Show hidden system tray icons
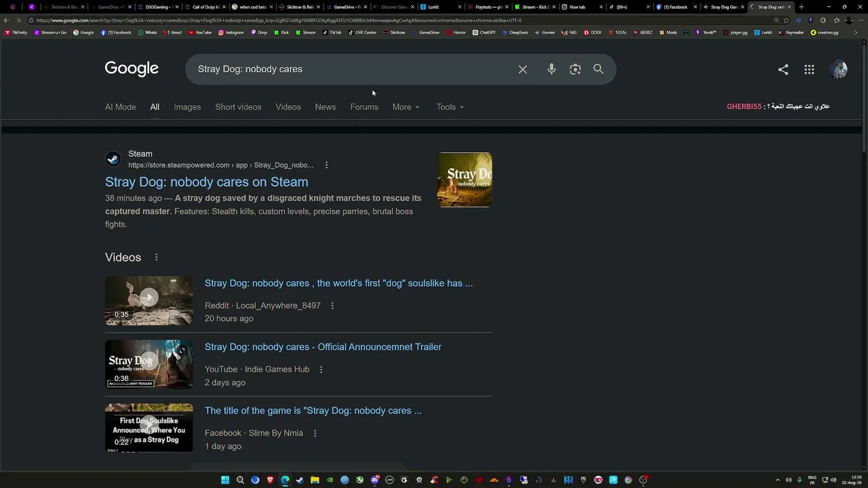868x488 pixels. [x=778, y=480]
